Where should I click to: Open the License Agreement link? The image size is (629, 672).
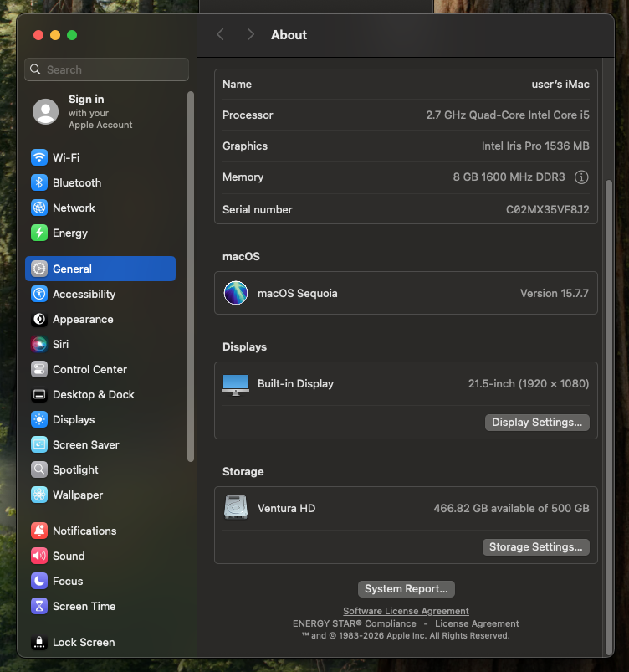click(477, 623)
